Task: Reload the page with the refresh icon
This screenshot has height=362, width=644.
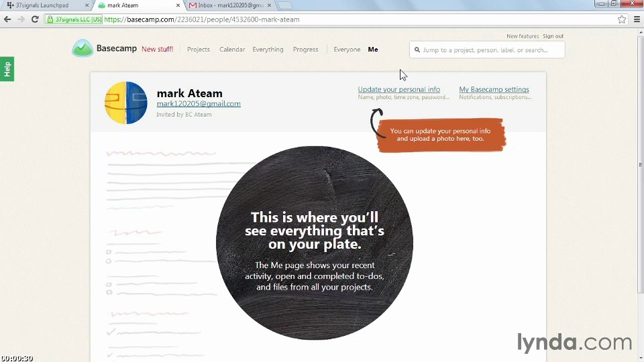Action: click(x=35, y=19)
